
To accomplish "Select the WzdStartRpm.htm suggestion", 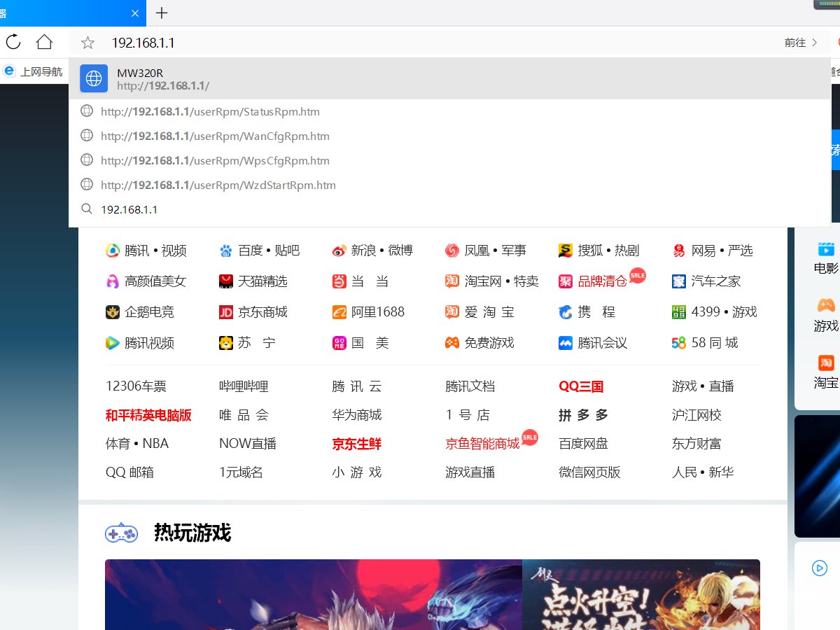I will coord(219,185).
